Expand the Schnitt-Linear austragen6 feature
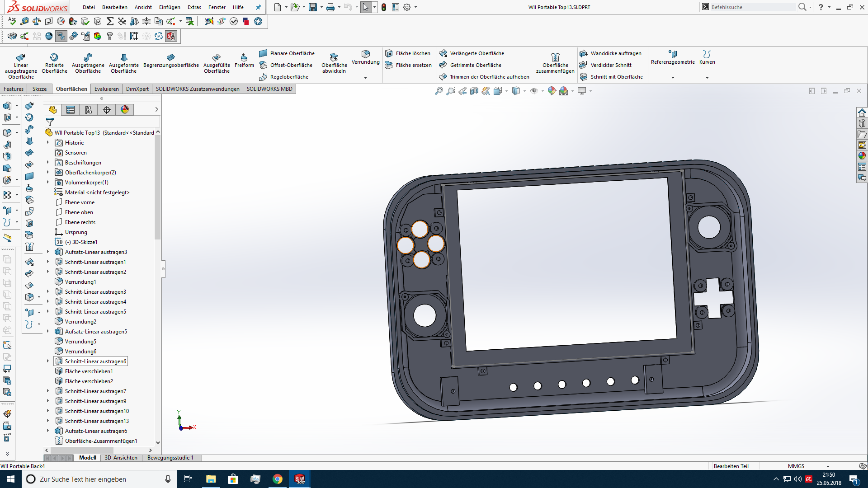 [48, 361]
